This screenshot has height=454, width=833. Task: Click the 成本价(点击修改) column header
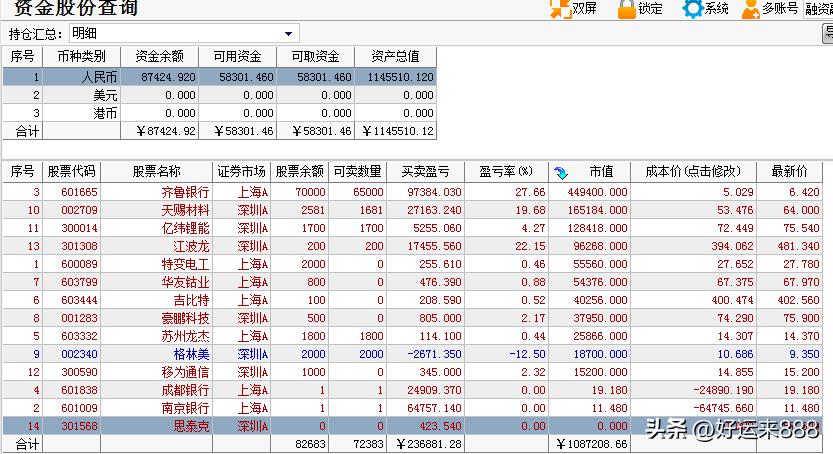pyautogui.click(x=693, y=172)
